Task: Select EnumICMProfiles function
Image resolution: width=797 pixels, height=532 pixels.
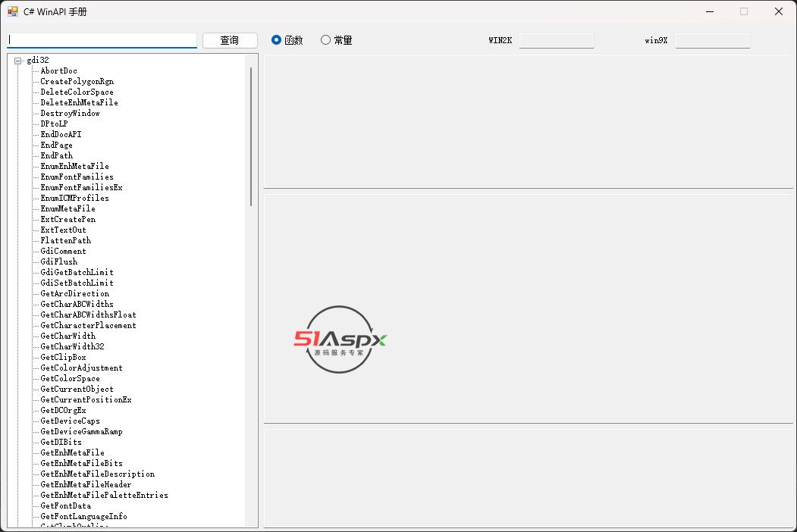Action: [x=74, y=198]
